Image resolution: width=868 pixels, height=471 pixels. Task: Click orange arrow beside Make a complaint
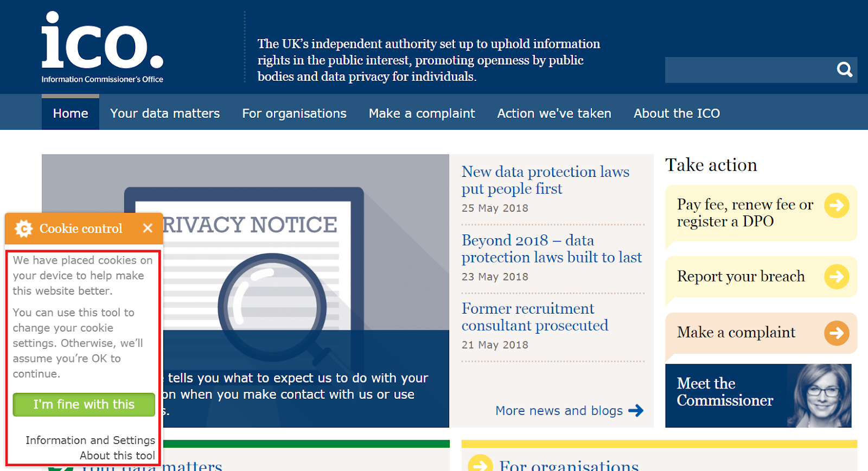point(837,333)
